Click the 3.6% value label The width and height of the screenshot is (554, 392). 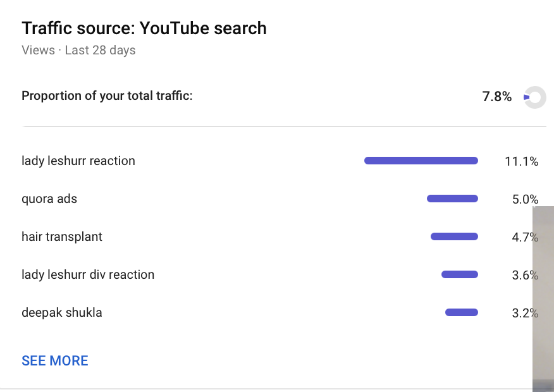[x=526, y=275]
